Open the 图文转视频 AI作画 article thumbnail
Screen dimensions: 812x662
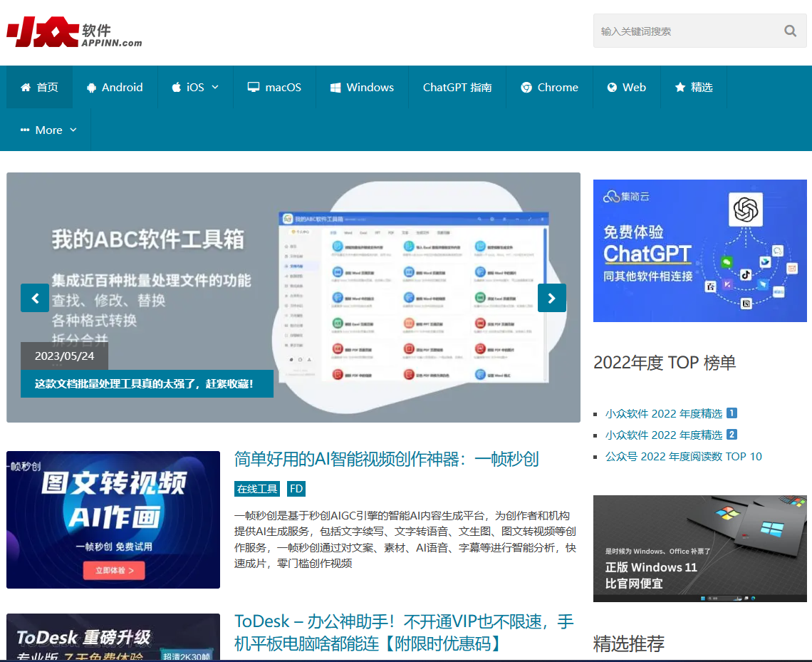[113, 519]
